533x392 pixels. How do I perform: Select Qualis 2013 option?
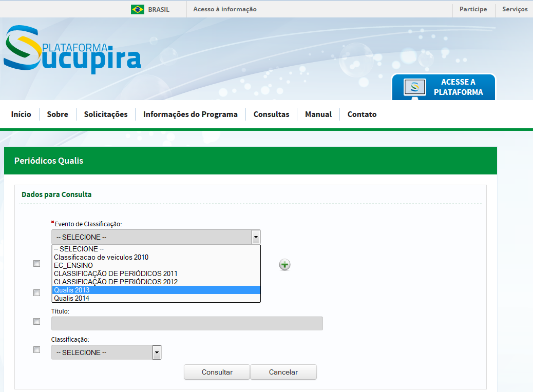pyautogui.click(x=156, y=290)
